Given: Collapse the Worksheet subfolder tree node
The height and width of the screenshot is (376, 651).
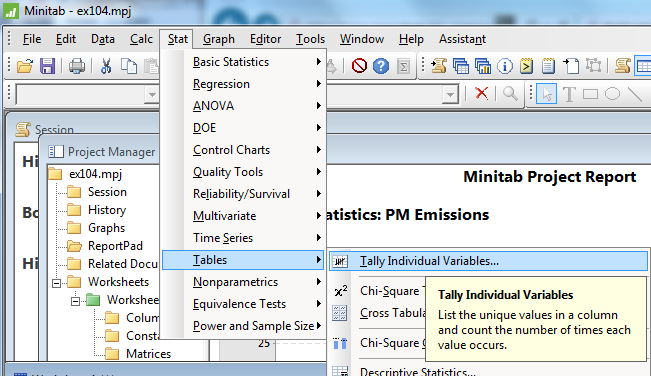Looking at the screenshot, I should [75, 301].
